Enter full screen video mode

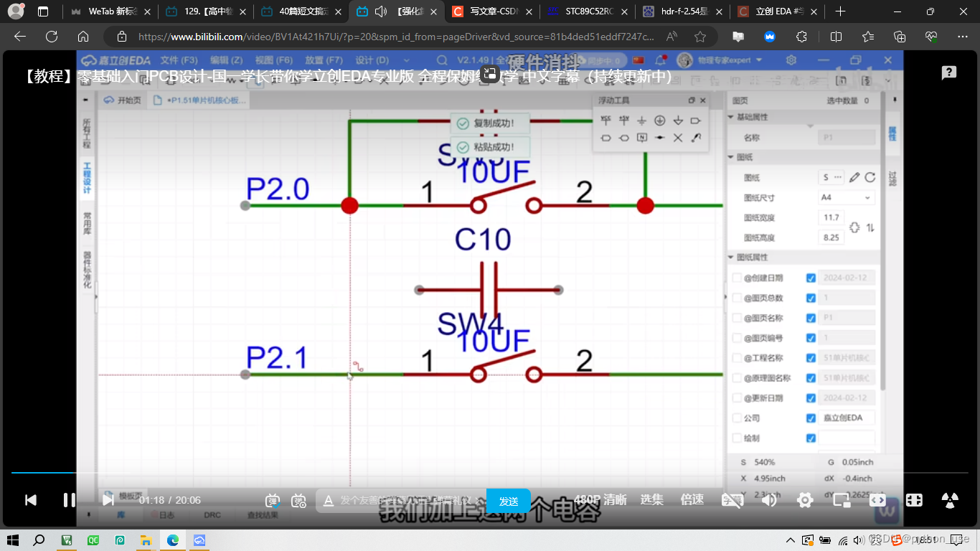[914, 500]
